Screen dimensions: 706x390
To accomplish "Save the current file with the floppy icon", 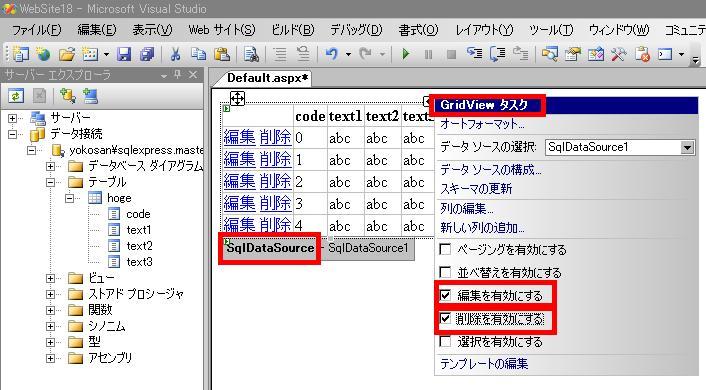I will pyautogui.click(x=124, y=54).
